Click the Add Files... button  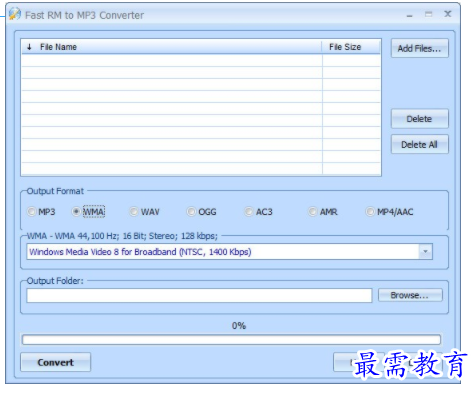pyautogui.click(x=420, y=48)
